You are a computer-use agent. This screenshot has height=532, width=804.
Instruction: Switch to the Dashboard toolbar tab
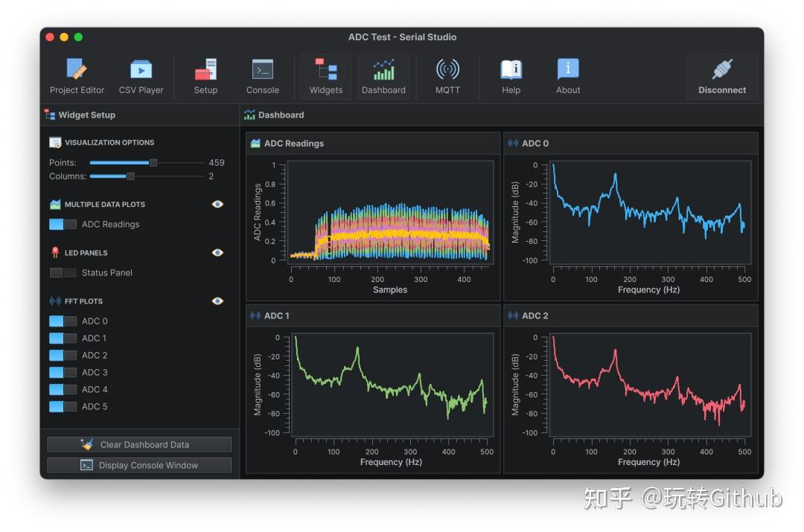383,76
